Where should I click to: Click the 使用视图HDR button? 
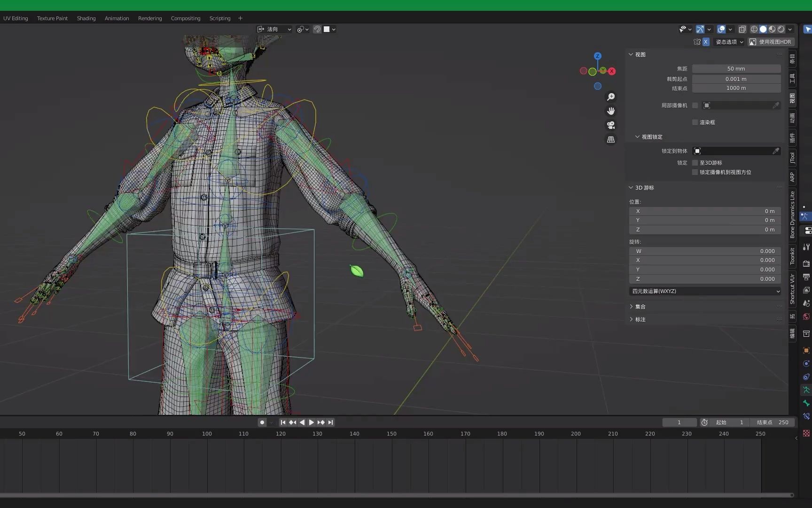click(771, 42)
